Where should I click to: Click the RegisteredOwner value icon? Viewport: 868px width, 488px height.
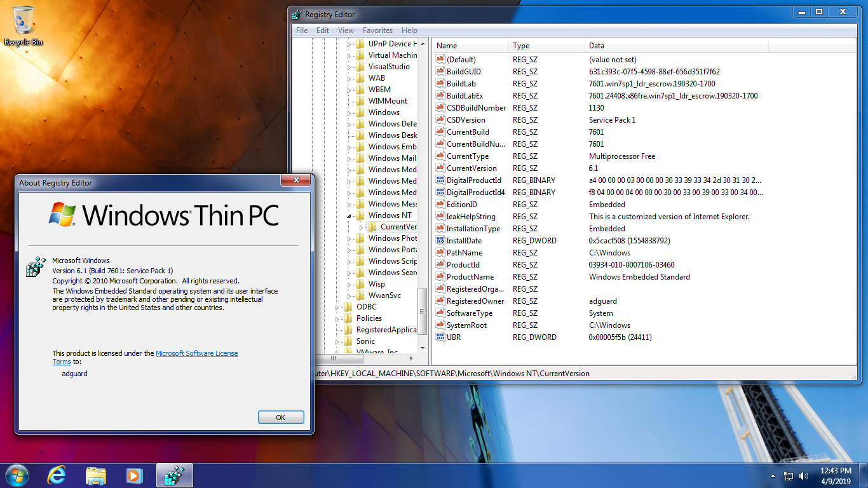[x=440, y=301]
